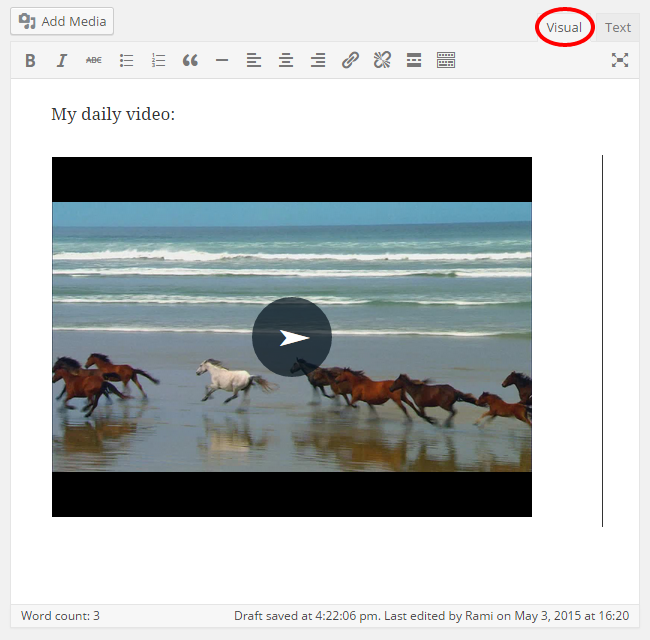Open distraction-free fullscreen mode
This screenshot has height=640, width=650.
[620, 61]
